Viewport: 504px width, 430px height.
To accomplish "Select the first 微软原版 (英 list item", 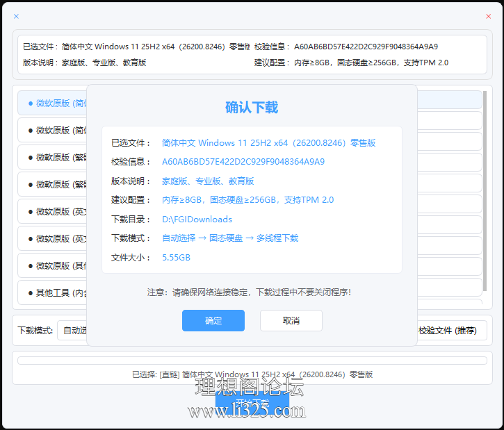I will pyautogui.click(x=52, y=211).
